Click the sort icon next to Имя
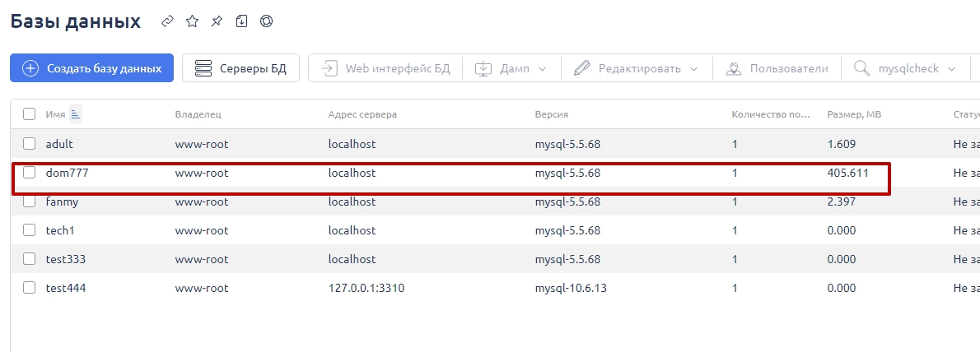 click(76, 114)
